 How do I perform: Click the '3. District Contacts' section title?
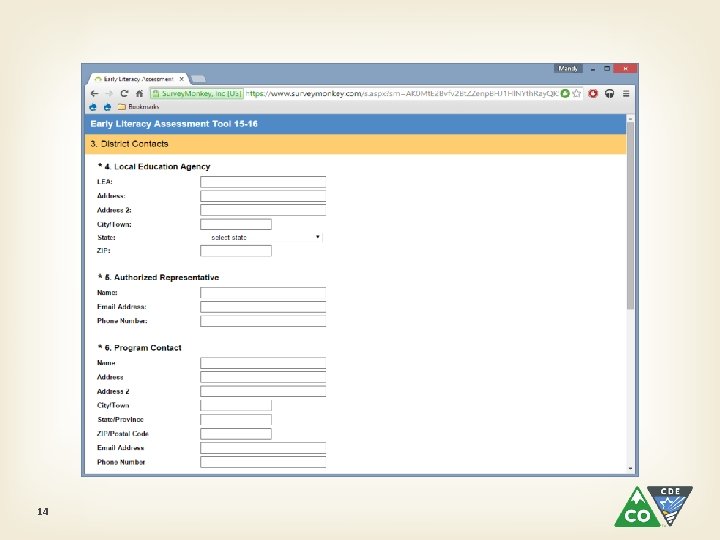[129, 144]
